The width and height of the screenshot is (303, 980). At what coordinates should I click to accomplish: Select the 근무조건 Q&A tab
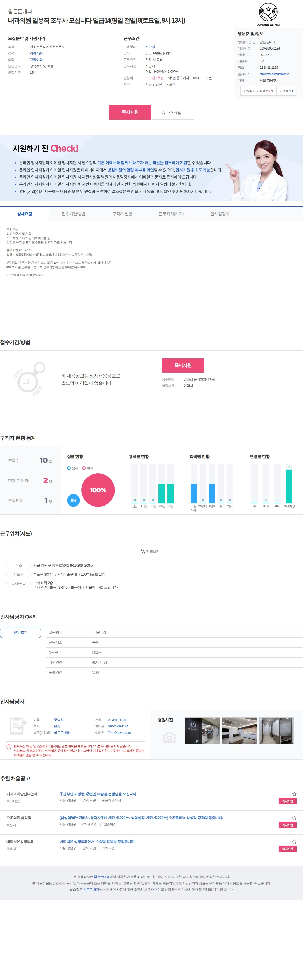coord(21,633)
